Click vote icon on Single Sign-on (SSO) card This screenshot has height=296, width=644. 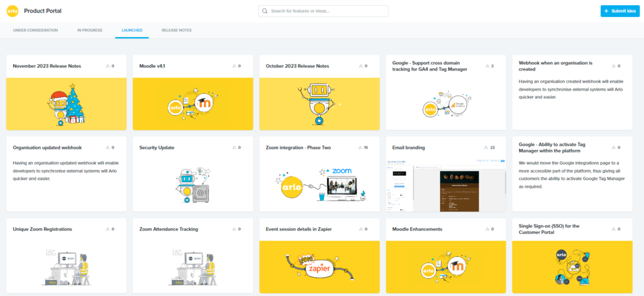[x=614, y=229]
